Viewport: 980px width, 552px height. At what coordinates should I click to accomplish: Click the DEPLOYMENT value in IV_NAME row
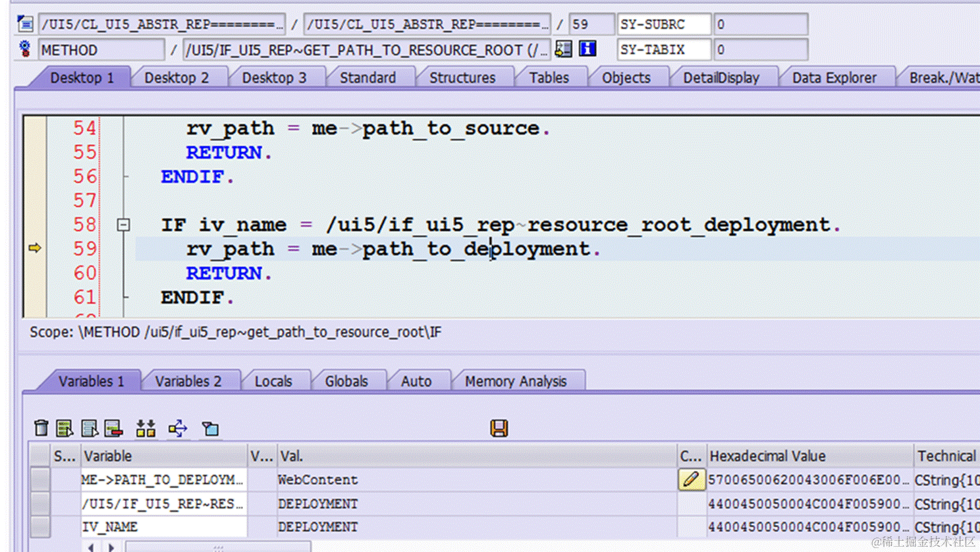pyautogui.click(x=477, y=527)
